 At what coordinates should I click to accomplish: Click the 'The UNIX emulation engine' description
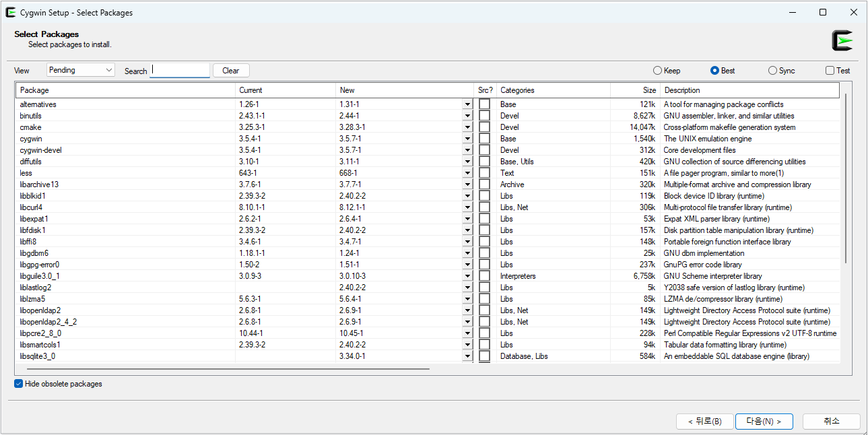coord(708,139)
